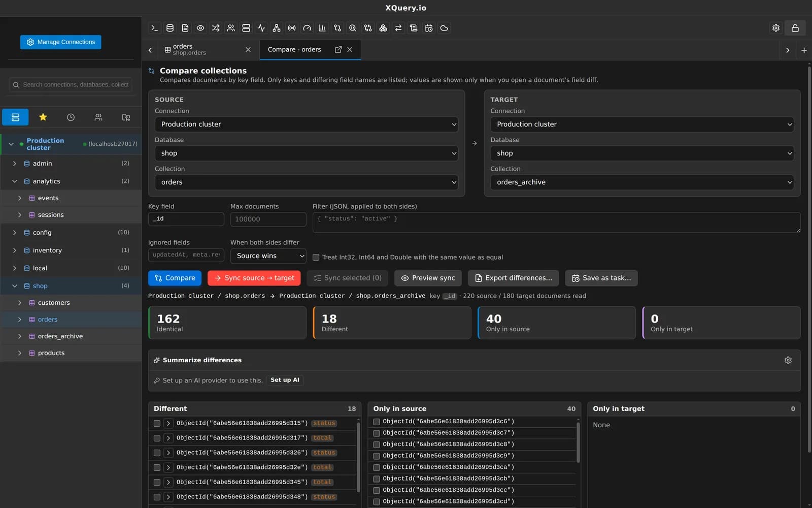
Task: Focus the Search connections, databases field
Action: (71, 85)
